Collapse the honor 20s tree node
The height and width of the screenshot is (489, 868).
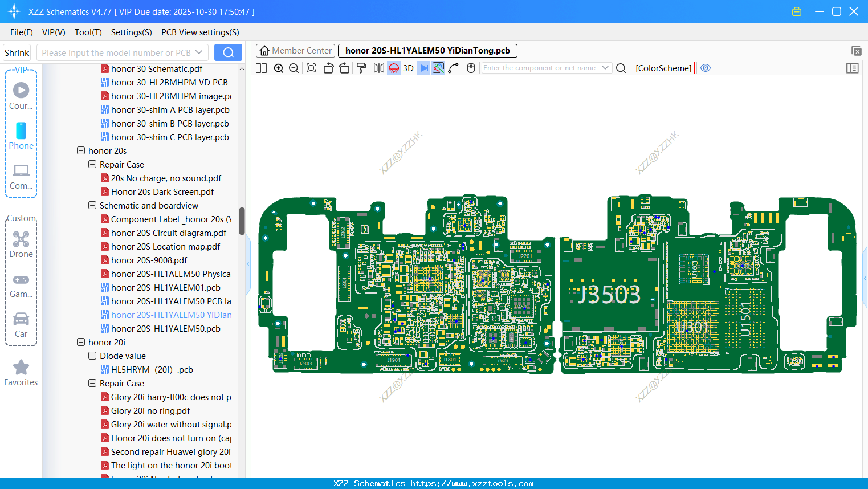[81, 151]
